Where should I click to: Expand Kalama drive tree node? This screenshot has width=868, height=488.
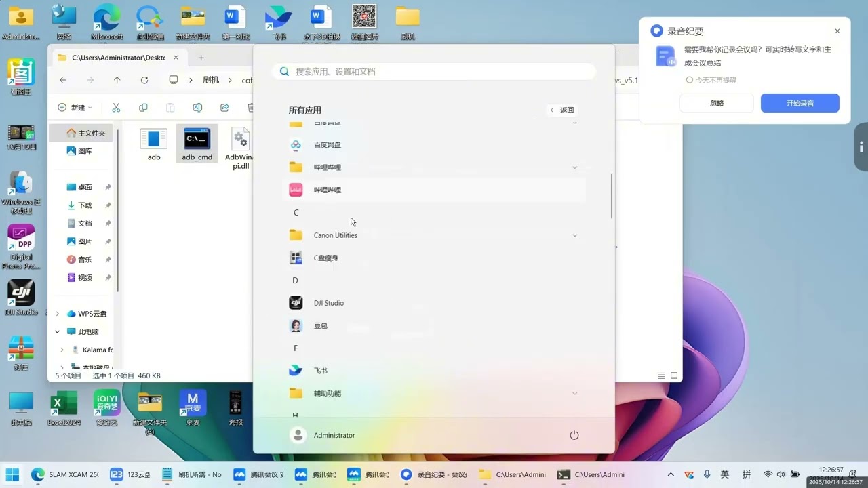coord(62,350)
